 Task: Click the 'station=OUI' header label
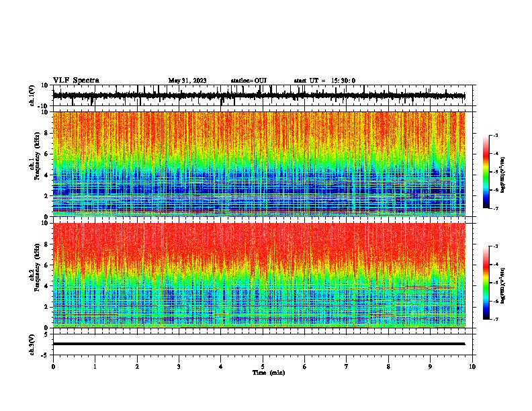pos(249,81)
